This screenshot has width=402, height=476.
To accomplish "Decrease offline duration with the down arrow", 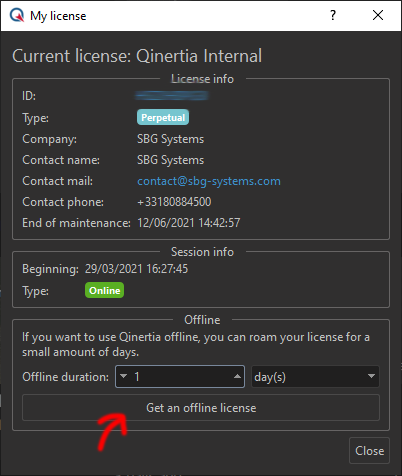I will point(123,376).
